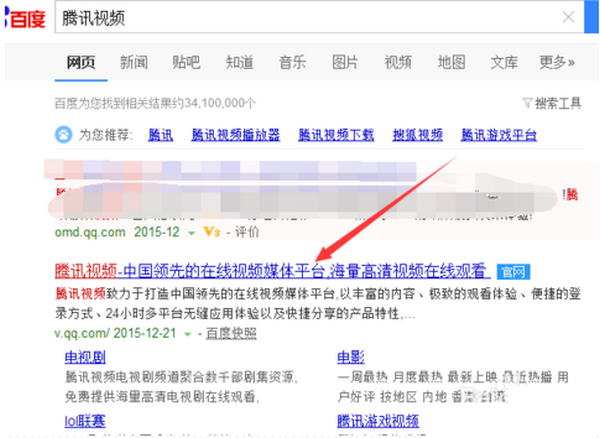Image resolution: width=600 pixels, height=438 pixels.
Task: Open the 知道 tab
Action: coord(239,62)
